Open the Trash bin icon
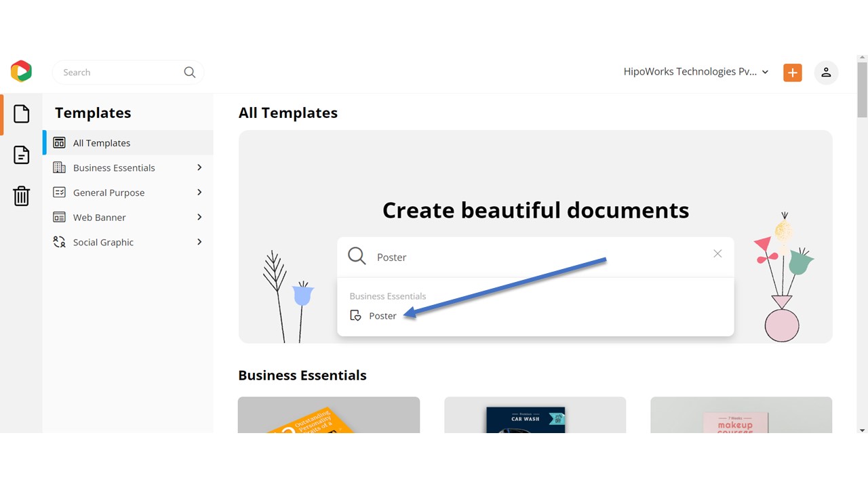This screenshot has height=488, width=868. [x=22, y=196]
